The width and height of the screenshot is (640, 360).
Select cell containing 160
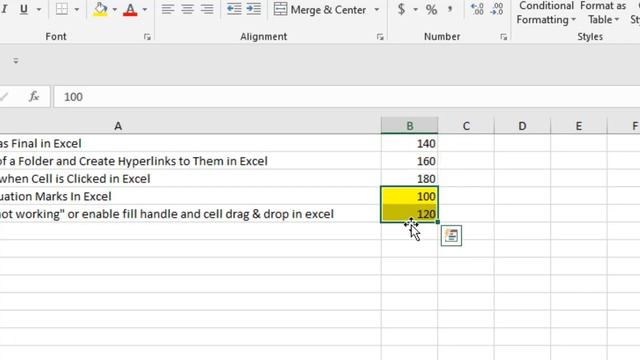409,161
